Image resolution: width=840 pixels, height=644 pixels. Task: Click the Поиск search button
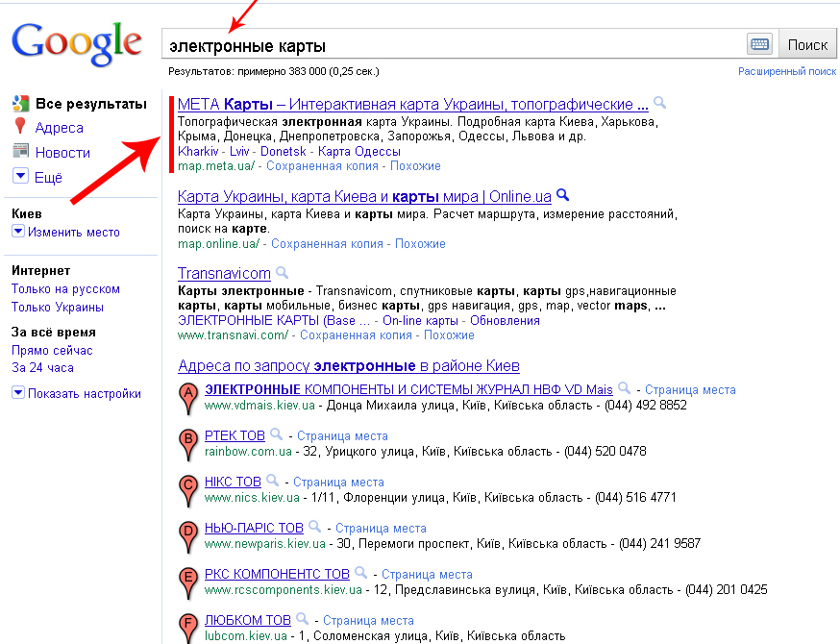(x=807, y=44)
